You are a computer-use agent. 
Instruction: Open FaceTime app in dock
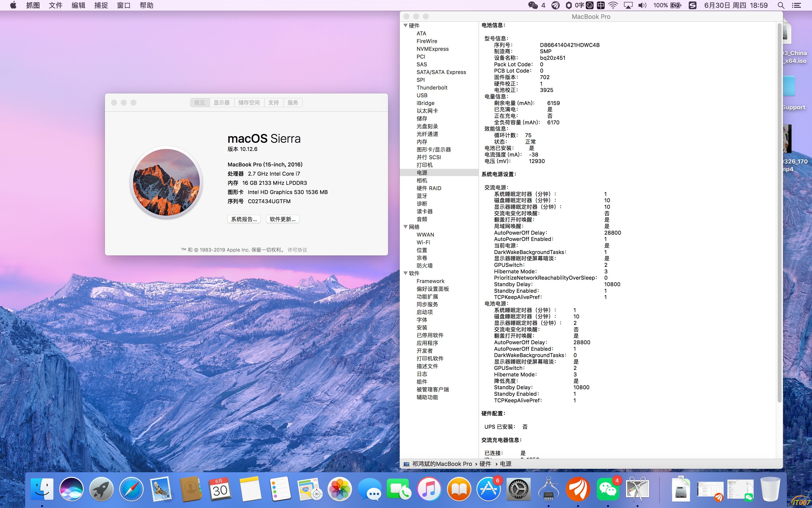tap(399, 489)
